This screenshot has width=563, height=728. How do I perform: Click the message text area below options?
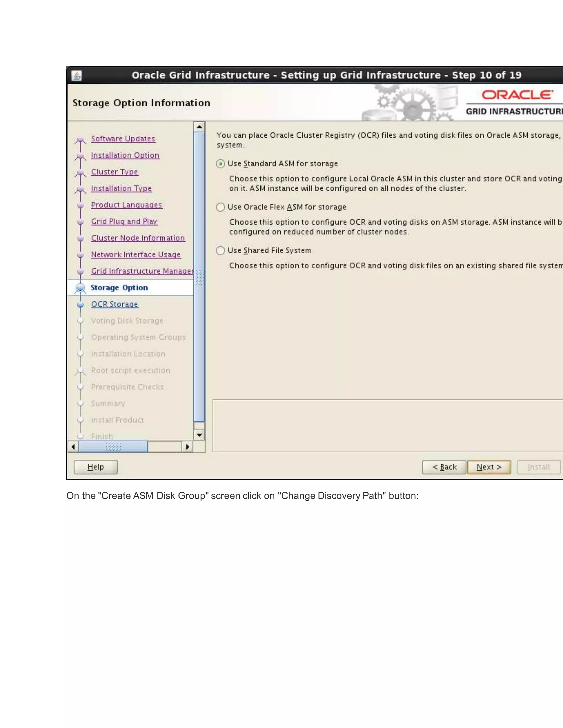click(388, 426)
